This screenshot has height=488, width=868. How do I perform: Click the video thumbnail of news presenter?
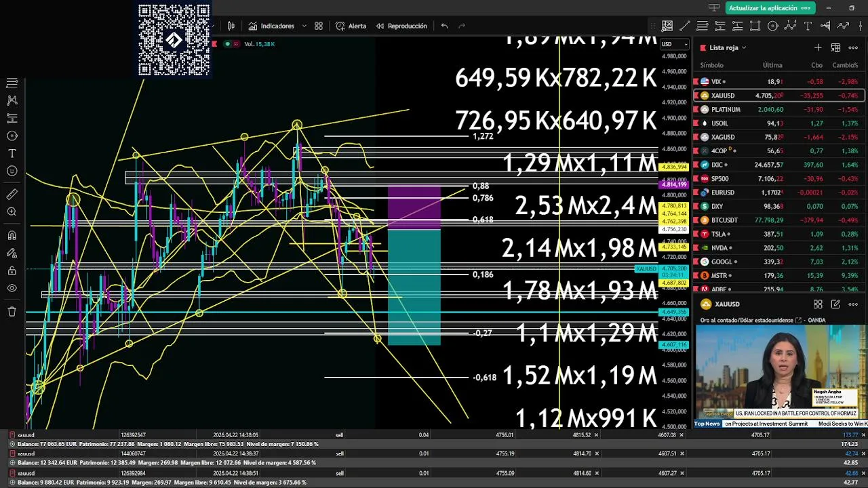(x=780, y=371)
